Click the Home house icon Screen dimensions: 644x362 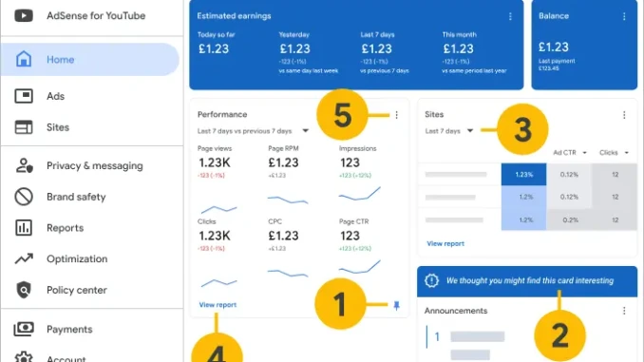tap(24, 59)
